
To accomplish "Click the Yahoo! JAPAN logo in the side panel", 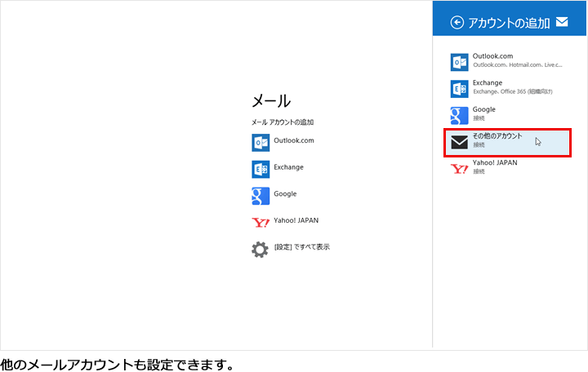I will 459,169.
